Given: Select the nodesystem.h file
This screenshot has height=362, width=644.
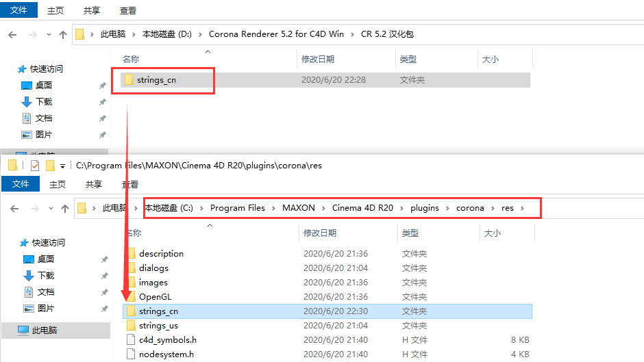Looking at the screenshot, I should coord(166,354).
